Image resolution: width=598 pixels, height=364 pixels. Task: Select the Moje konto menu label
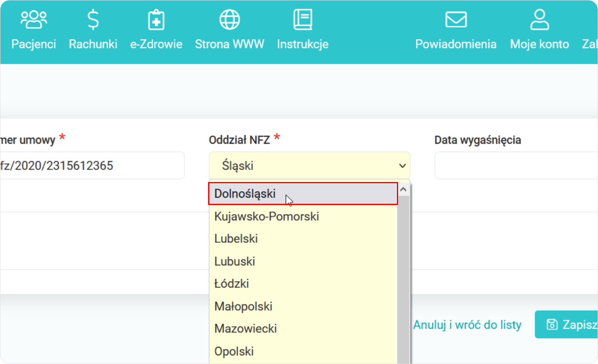click(540, 44)
